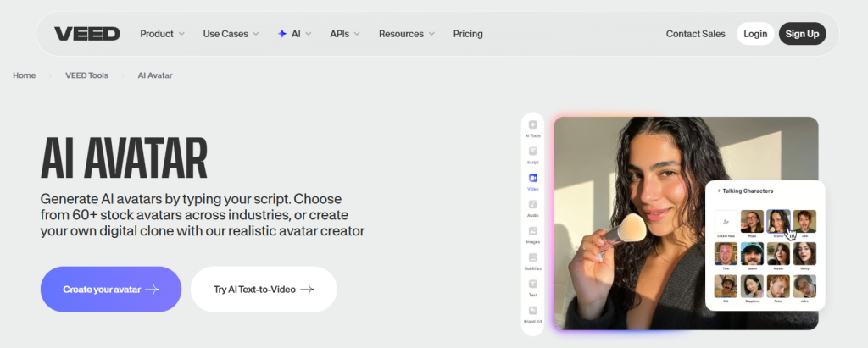Click the back arrow beside Talking Characters

pos(719,191)
